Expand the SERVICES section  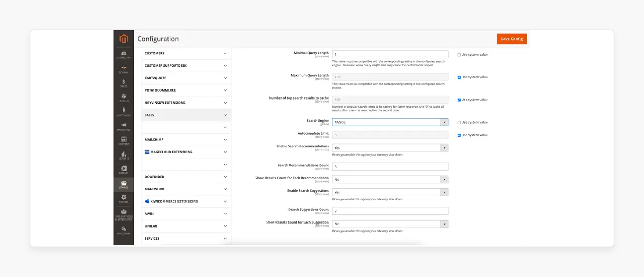186,238
